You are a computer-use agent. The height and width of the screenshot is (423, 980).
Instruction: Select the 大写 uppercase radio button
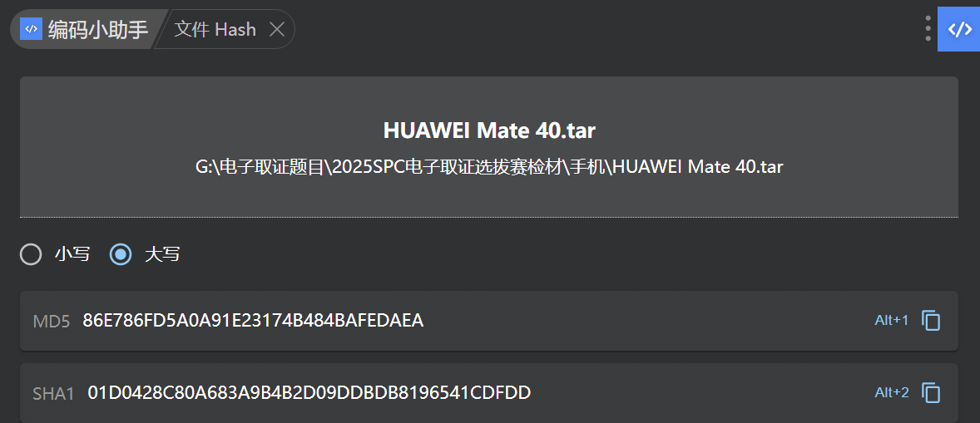(x=121, y=254)
